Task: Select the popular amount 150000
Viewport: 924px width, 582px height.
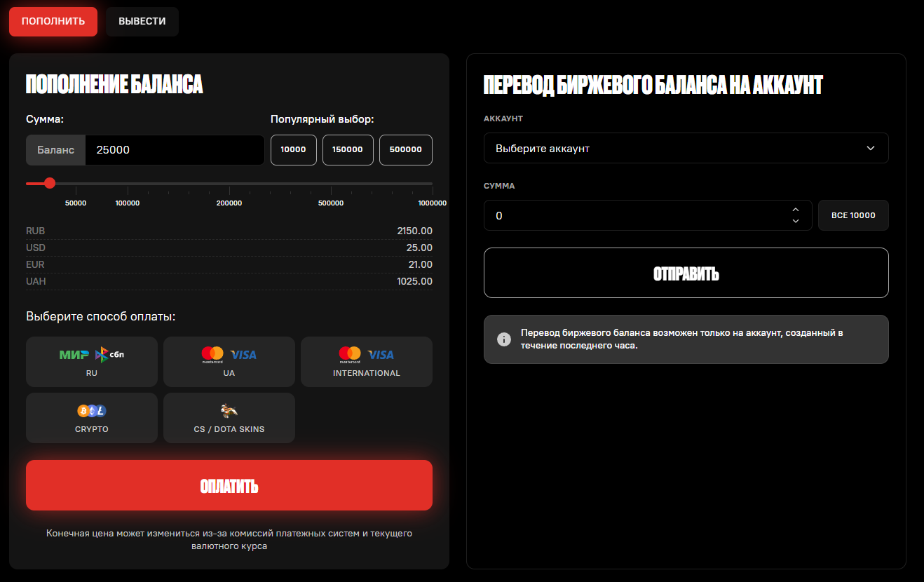Action: (348, 150)
